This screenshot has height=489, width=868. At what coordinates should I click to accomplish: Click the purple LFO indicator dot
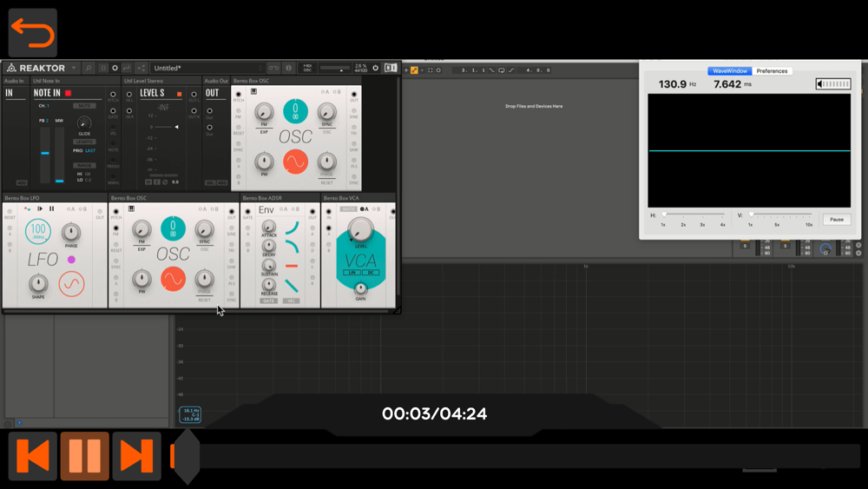click(x=71, y=259)
